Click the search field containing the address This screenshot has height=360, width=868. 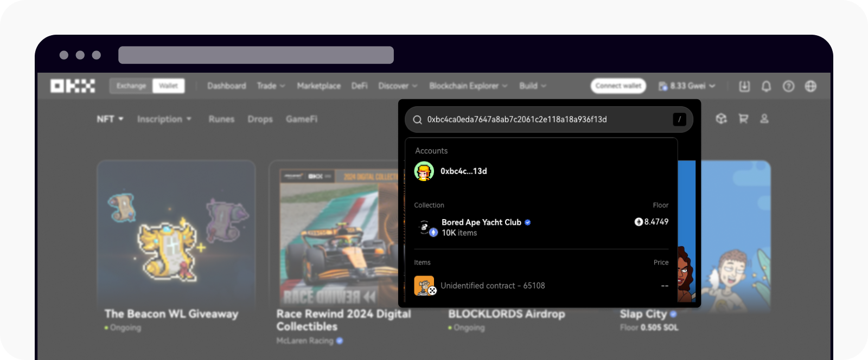[x=549, y=119]
